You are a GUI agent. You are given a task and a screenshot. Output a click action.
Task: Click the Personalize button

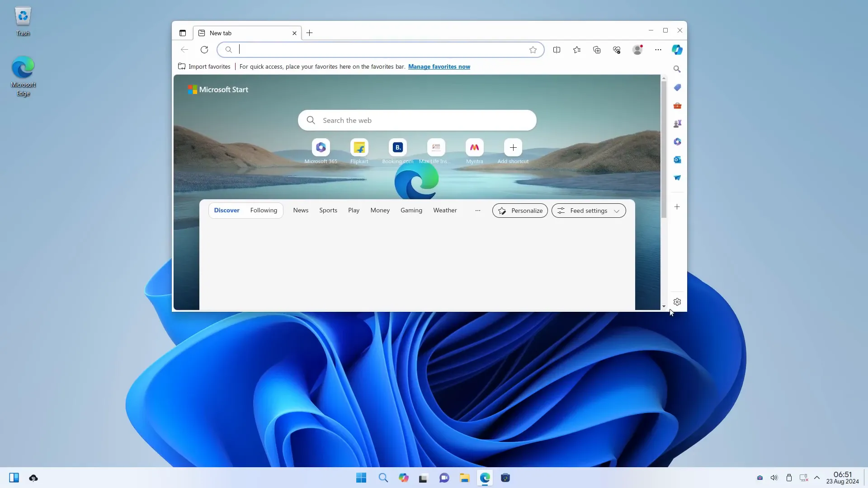tap(520, 211)
